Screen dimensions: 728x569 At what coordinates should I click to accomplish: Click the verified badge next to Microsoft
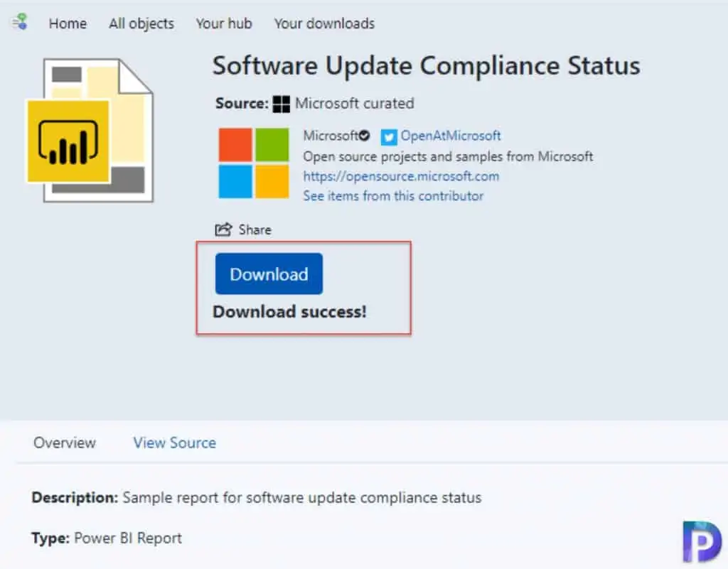point(365,136)
